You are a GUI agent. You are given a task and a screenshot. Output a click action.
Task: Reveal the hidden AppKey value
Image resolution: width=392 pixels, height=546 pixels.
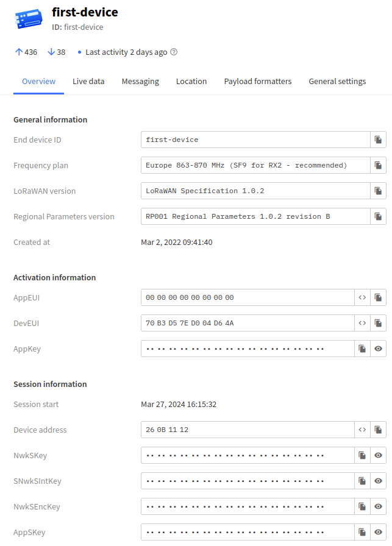378,349
